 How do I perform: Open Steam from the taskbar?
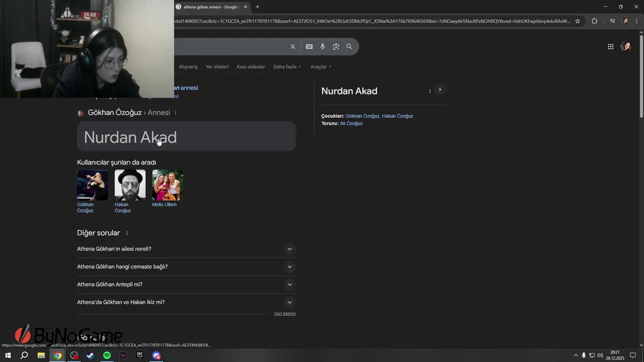pos(91,355)
